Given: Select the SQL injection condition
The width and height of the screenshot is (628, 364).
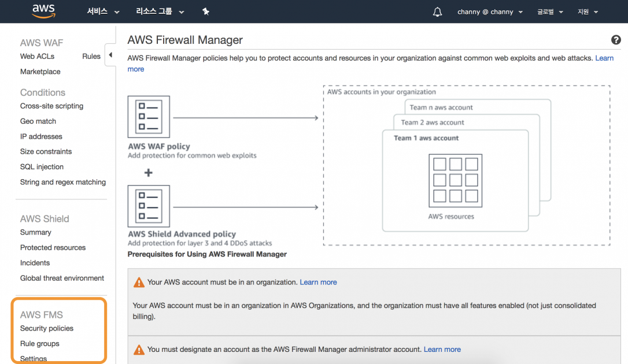Looking at the screenshot, I should 41,166.
